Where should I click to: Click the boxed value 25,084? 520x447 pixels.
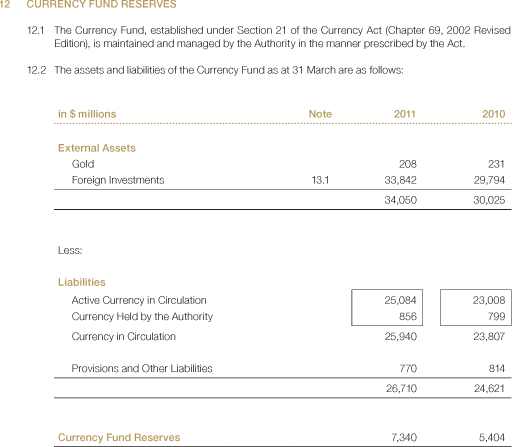click(400, 300)
